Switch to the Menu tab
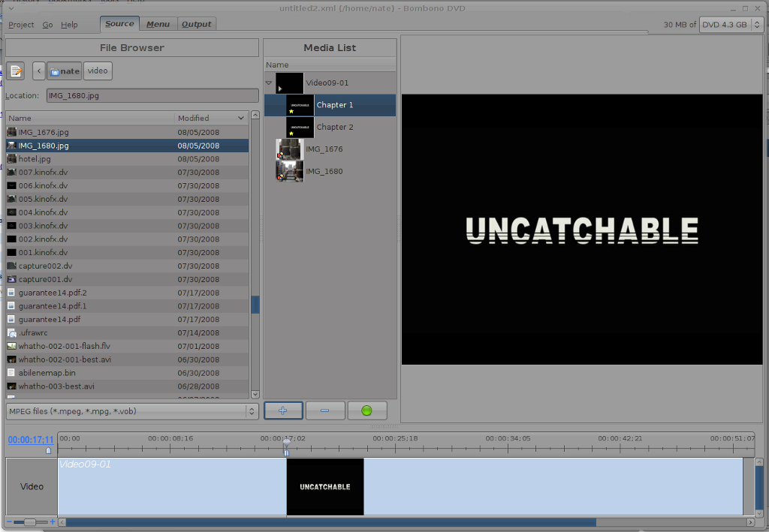 (x=158, y=24)
